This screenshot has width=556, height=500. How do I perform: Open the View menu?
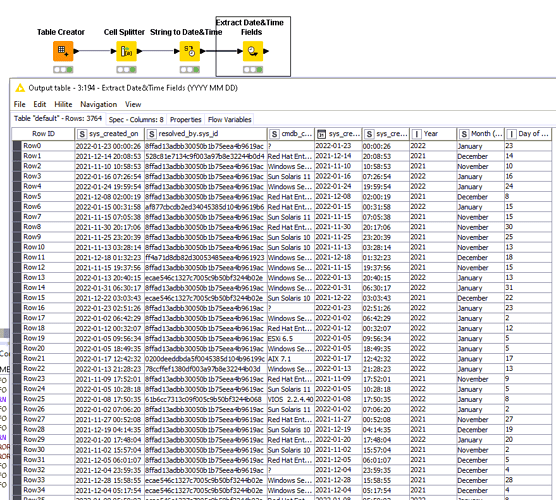(x=133, y=104)
